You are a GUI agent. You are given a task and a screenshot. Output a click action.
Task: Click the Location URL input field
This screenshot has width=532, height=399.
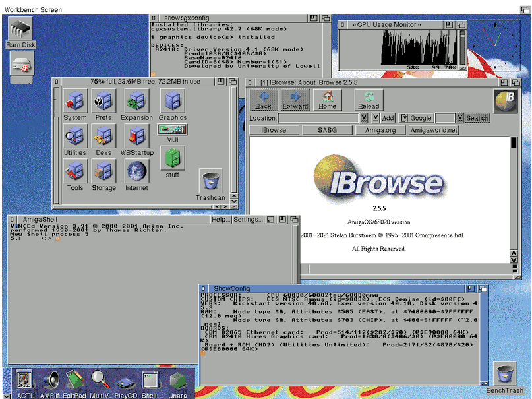(x=318, y=118)
